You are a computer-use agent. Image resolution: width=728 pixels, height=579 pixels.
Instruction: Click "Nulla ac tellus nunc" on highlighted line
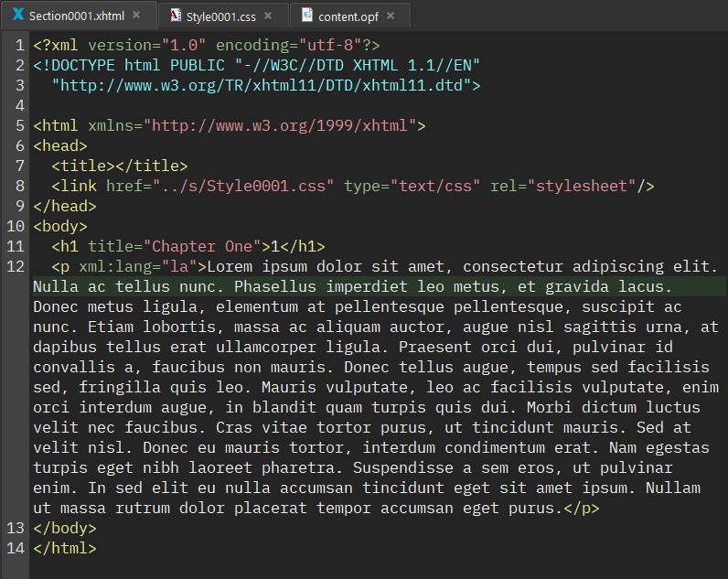[124, 286]
